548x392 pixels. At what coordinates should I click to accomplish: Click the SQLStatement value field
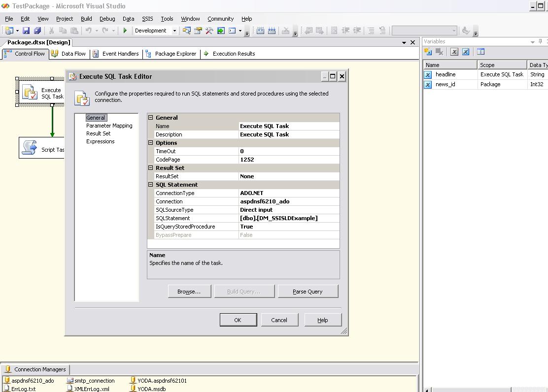coord(289,218)
